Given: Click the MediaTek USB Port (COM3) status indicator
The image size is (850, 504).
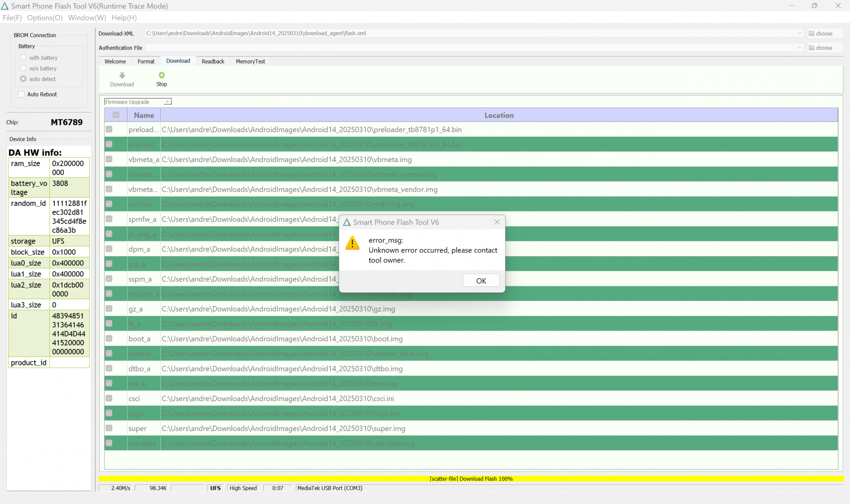Looking at the screenshot, I should click(x=329, y=488).
